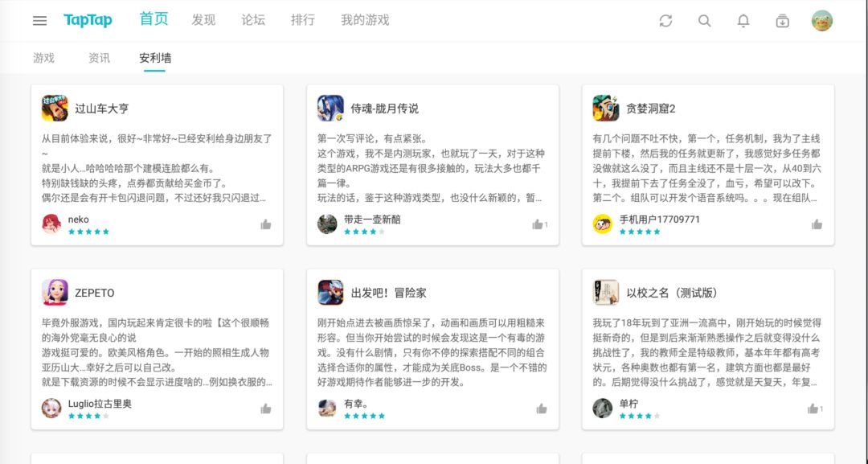Like 手机用户17709771's review
Screen dimensions: 868x464
[817, 224]
